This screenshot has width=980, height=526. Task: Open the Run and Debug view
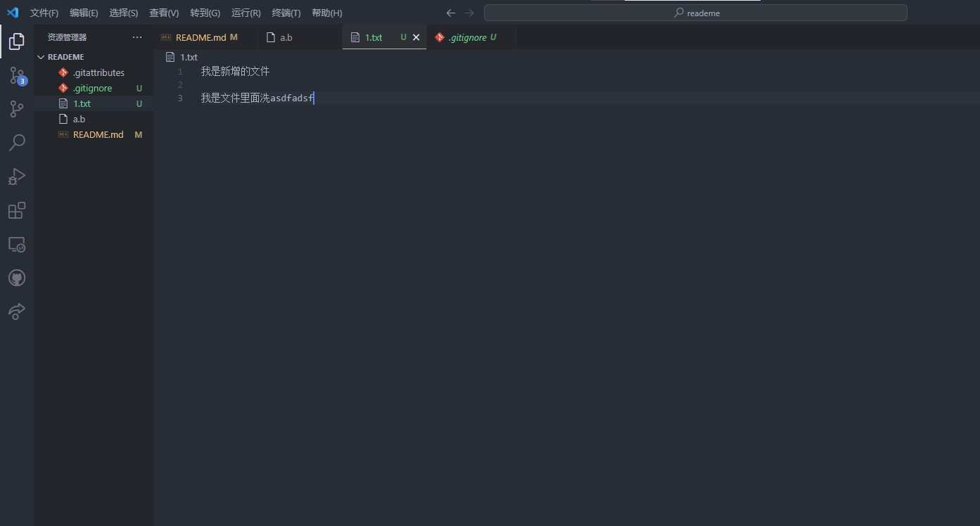(17, 177)
